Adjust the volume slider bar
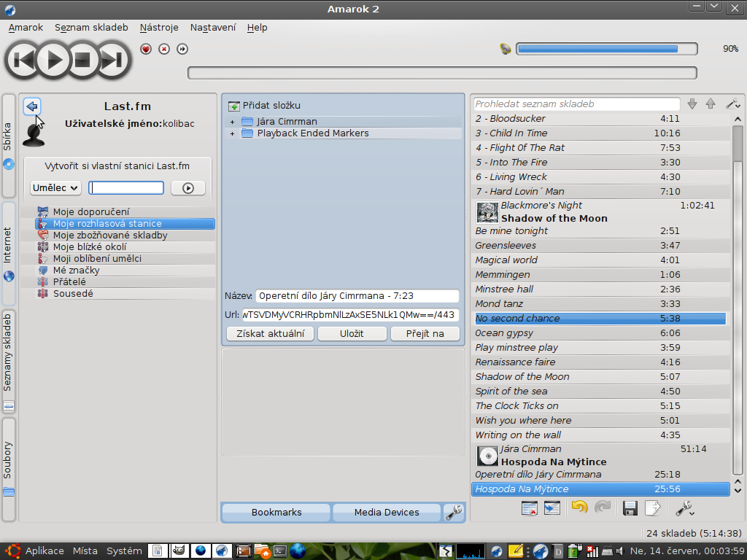 coord(606,49)
